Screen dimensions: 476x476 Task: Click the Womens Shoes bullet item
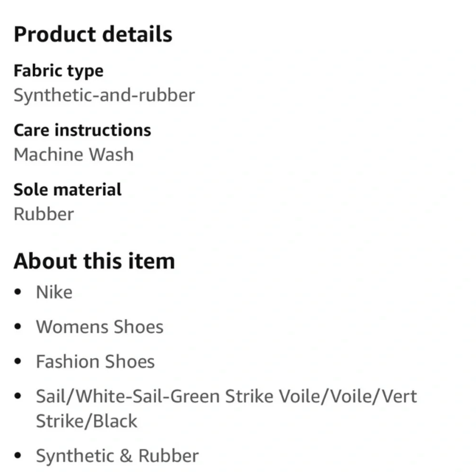pos(99,327)
